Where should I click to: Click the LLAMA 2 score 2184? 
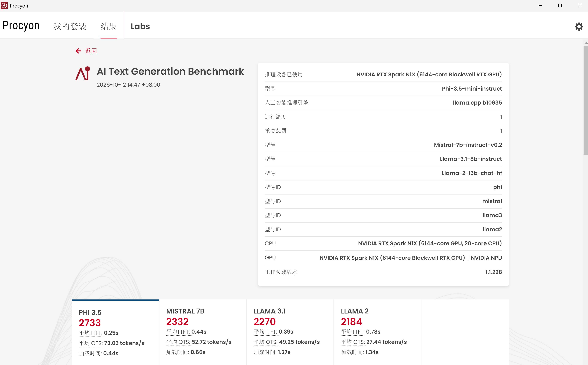coord(351,322)
